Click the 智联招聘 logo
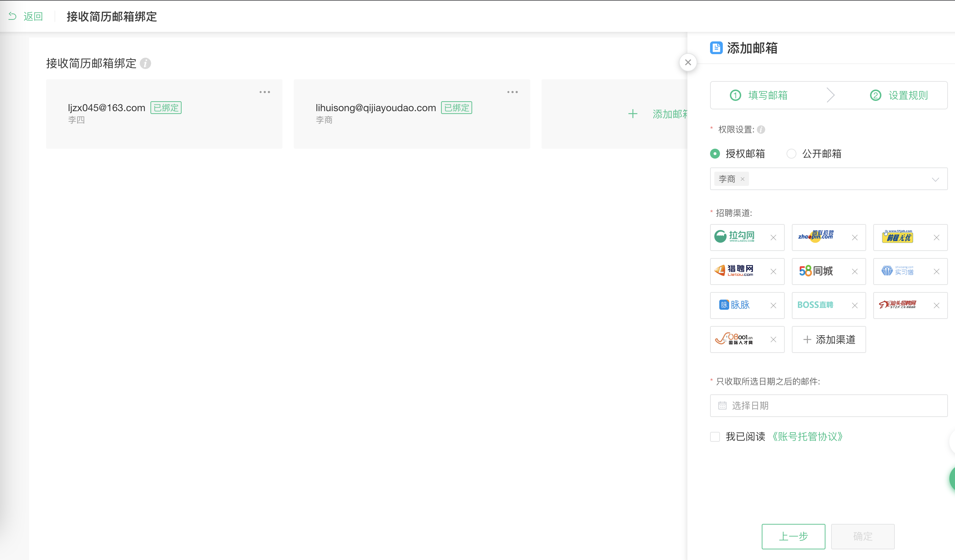The image size is (955, 560). coord(816,236)
